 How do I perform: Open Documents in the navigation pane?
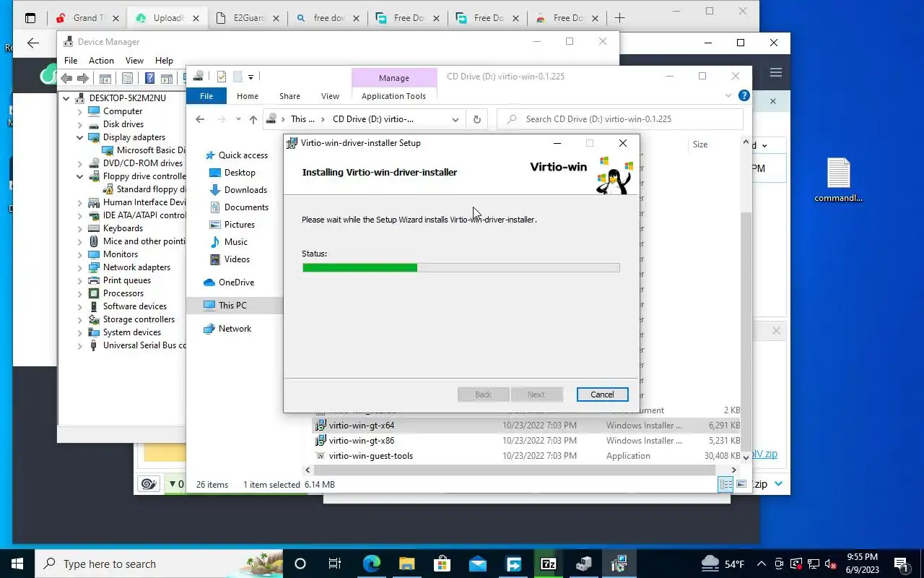coord(246,207)
